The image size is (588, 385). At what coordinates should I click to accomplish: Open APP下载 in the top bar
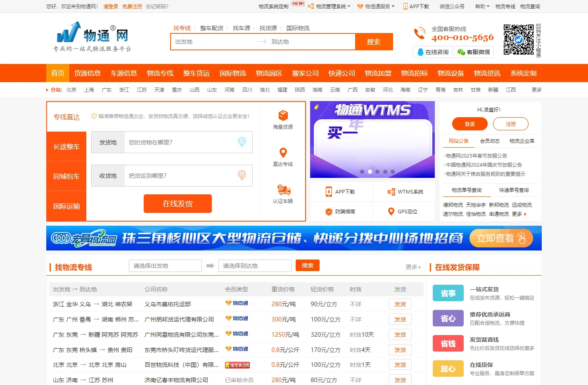416,7
